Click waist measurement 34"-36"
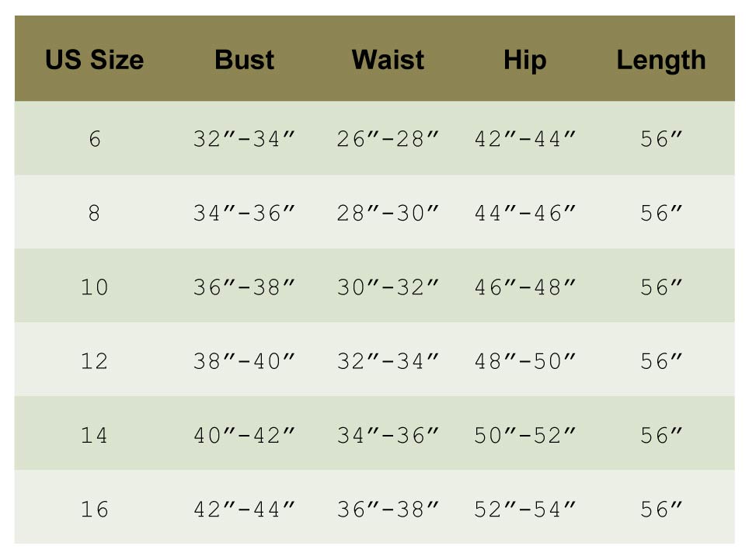This screenshot has width=749, height=560. click(388, 436)
